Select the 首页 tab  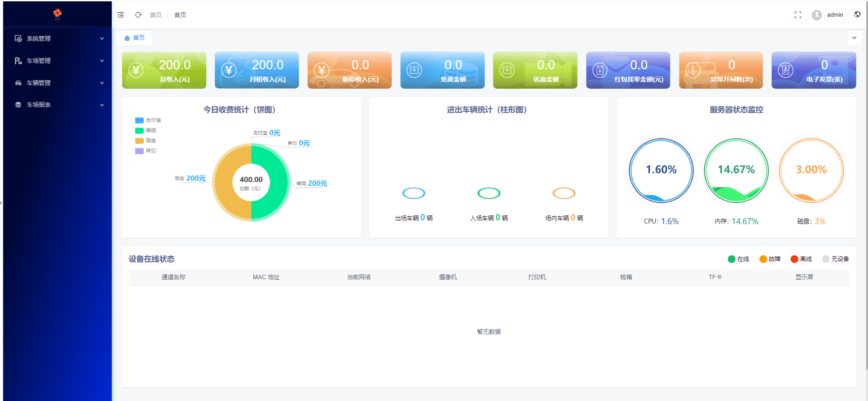coord(134,38)
